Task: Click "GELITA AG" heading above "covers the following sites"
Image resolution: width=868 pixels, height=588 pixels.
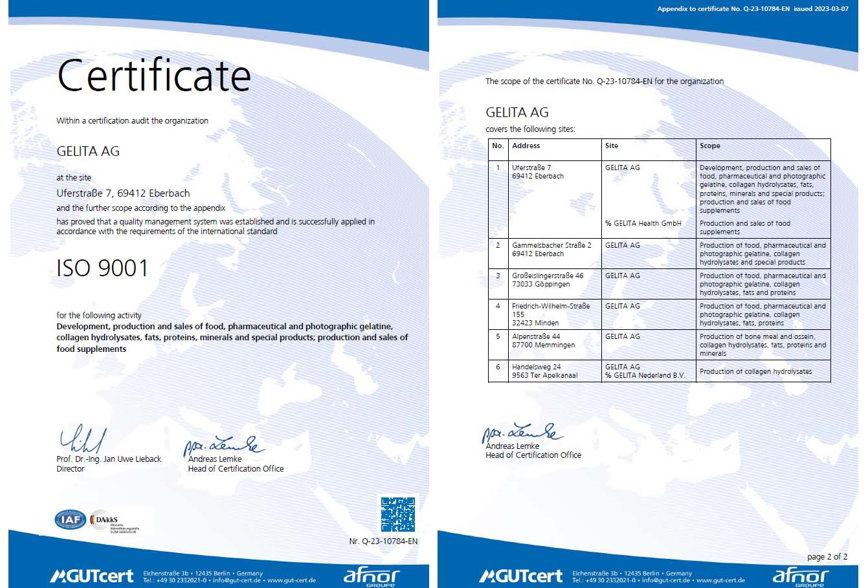Action: [517, 113]
